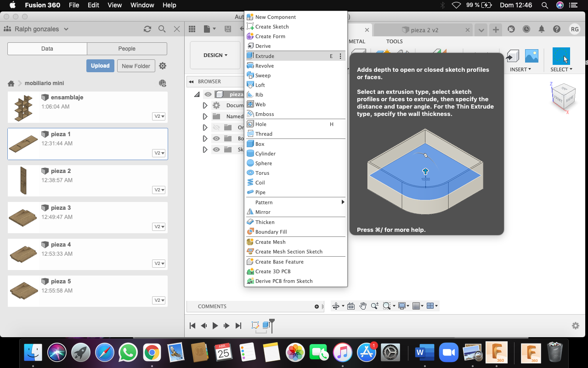The height and width of the screenshot is (368, 588).
Task: Select the Orbit navigation tool
Action: (x=336, y=306)
